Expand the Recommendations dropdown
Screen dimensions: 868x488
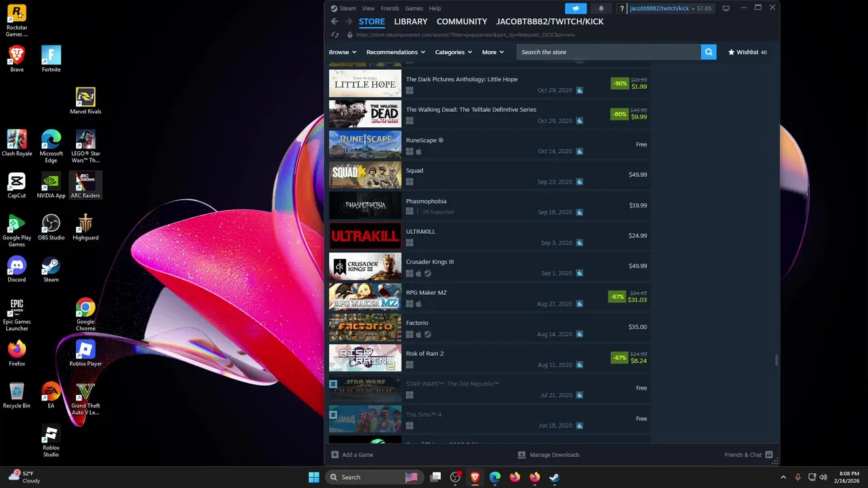click(x=395, y=52)
